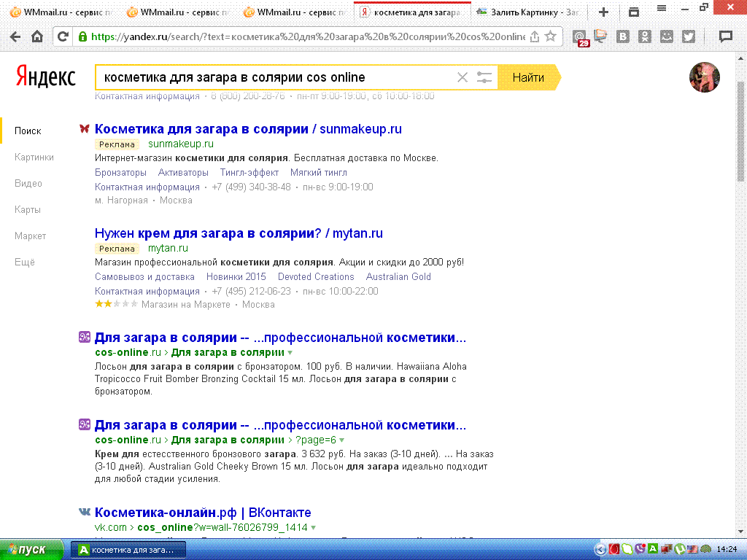Reload the page with the refresh icon
This screenshot has height=560, width=747.
point(63,36)
